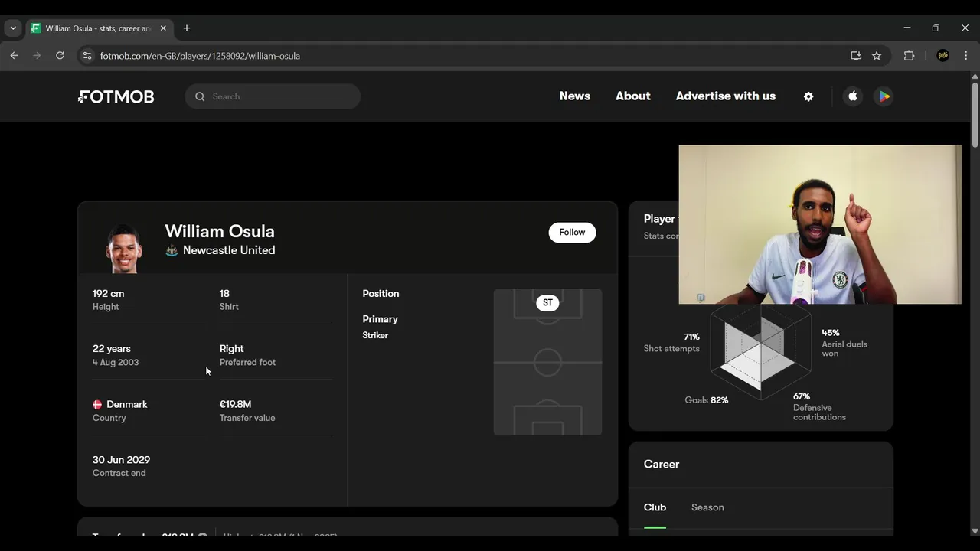
Task: Click the FotMob search field
Action: pyautogui.click(x=273, y=96)
